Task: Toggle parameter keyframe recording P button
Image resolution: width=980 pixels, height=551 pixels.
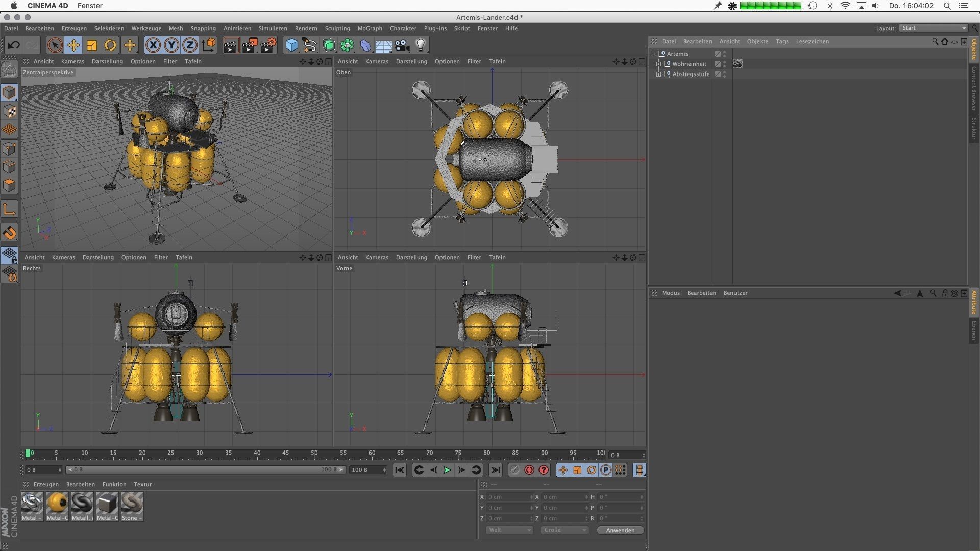Action: [x=606, y=470]
